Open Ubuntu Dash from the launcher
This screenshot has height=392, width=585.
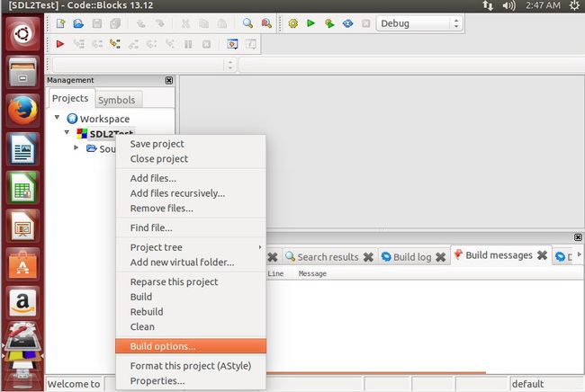(22, 34)
